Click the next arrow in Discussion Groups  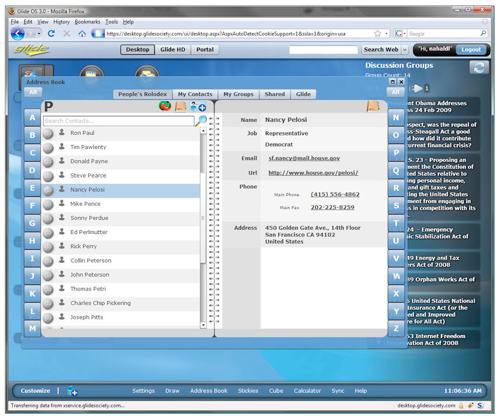coord(417,88)
